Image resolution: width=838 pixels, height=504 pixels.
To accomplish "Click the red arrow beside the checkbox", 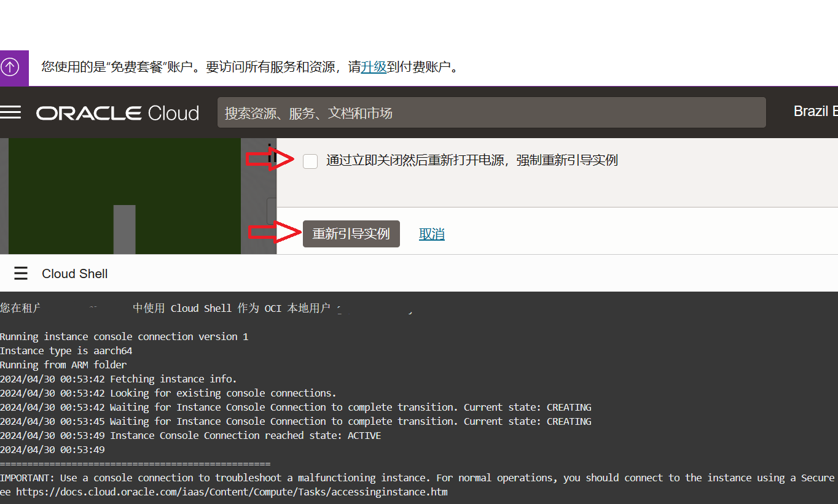I will point(269,160).
